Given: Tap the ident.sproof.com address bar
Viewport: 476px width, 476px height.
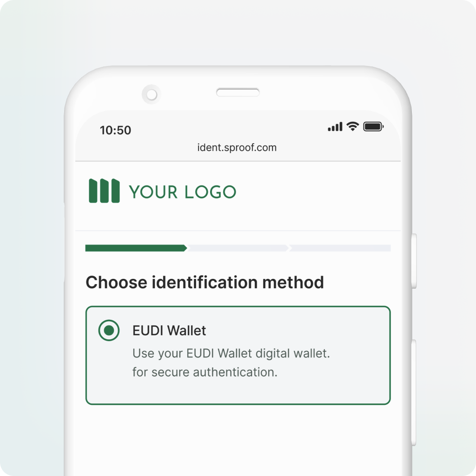Looking at the screenshot, I should pyautogui.click(x=237, y=147).
